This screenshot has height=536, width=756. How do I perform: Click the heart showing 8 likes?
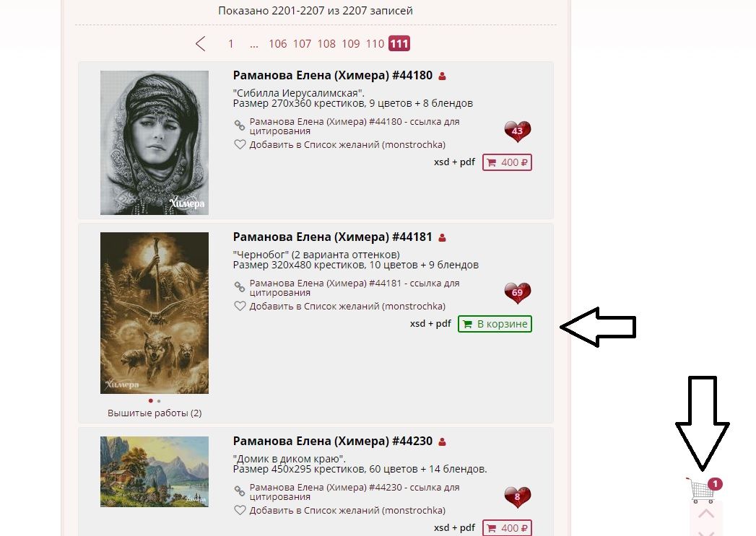tap(517, 497)
